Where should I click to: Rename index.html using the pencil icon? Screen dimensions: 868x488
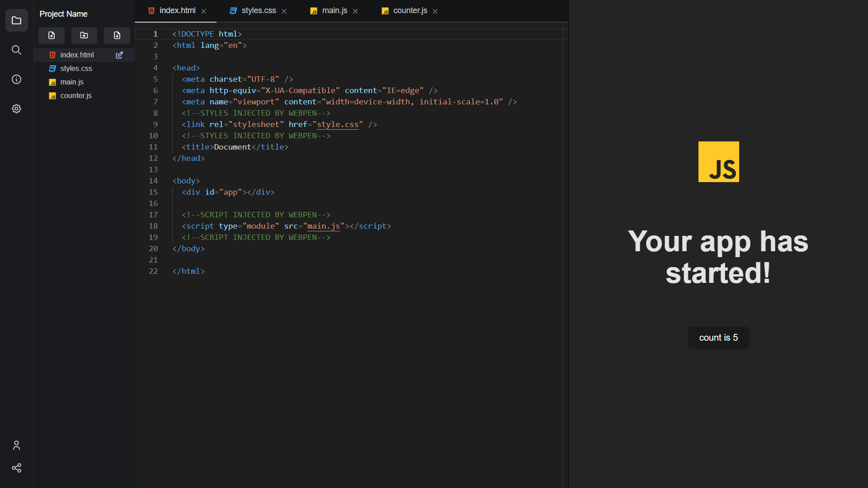tap(119, 55)
